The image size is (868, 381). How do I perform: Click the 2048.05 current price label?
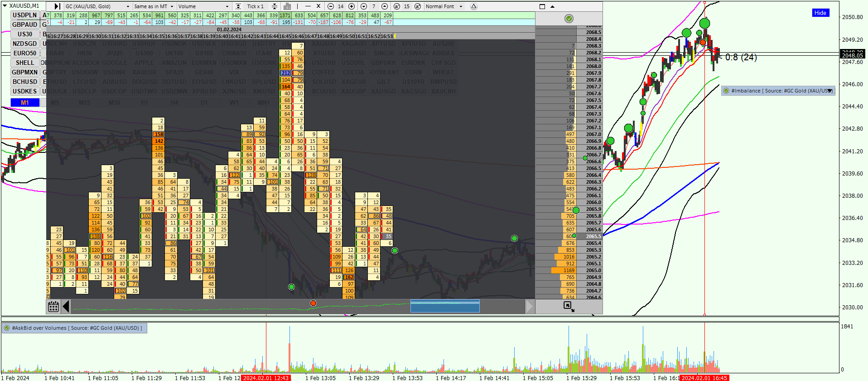pyautogui.click(x=852, y=55)
